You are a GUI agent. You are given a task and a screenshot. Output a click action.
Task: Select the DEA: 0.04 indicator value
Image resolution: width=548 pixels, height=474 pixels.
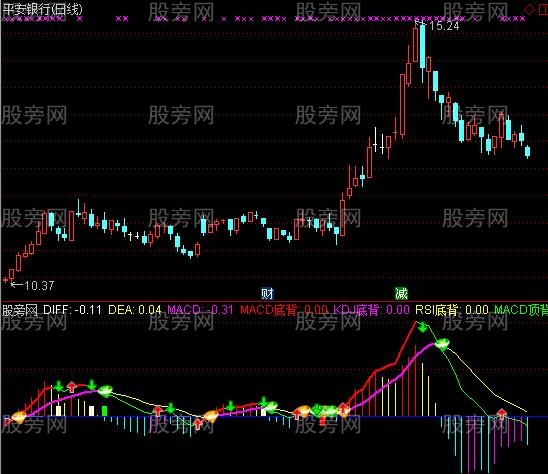pos(135,310)
